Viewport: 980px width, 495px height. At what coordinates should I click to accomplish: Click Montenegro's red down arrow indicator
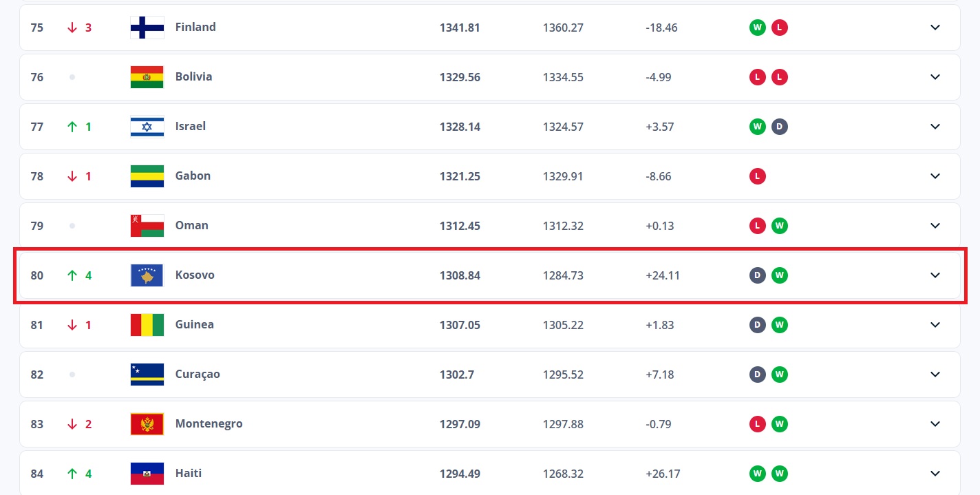coord(72,424)
